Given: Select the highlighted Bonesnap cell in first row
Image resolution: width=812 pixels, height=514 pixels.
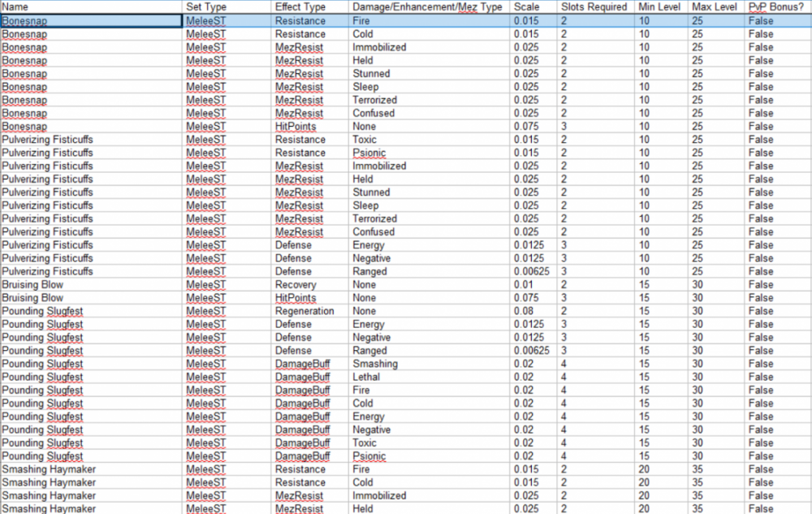Looking at the screenshot, I should click(x=91, y=21).
